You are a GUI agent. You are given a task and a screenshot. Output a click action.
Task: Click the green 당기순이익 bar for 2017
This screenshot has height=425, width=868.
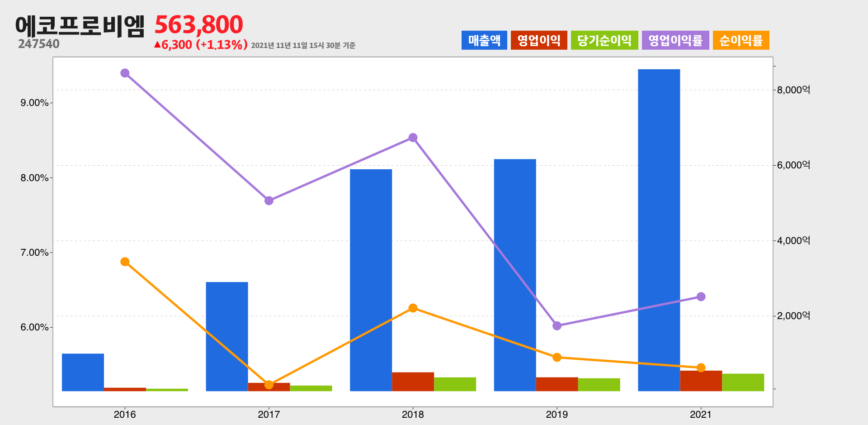click(x=311, y=388)
